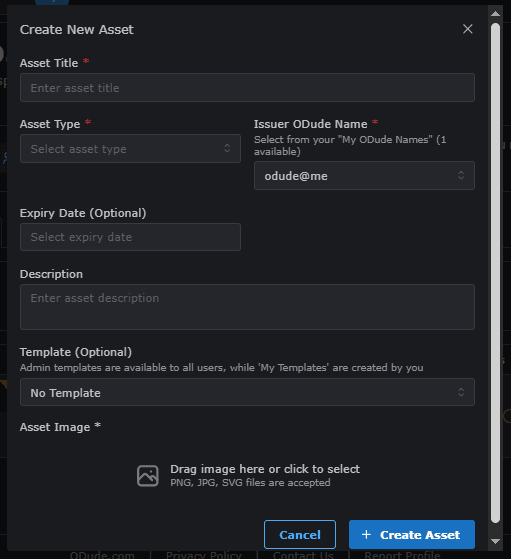Open the ODude.com footer link

102,555
